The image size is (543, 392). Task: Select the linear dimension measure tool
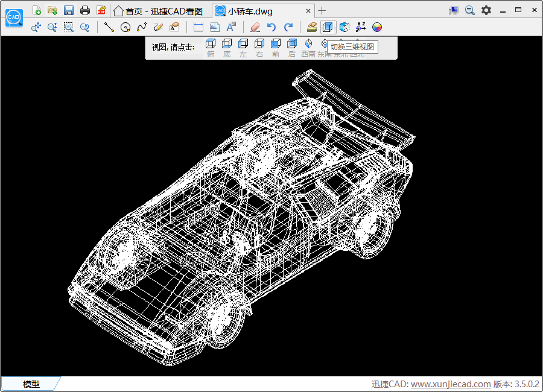(x=198, y=27)
